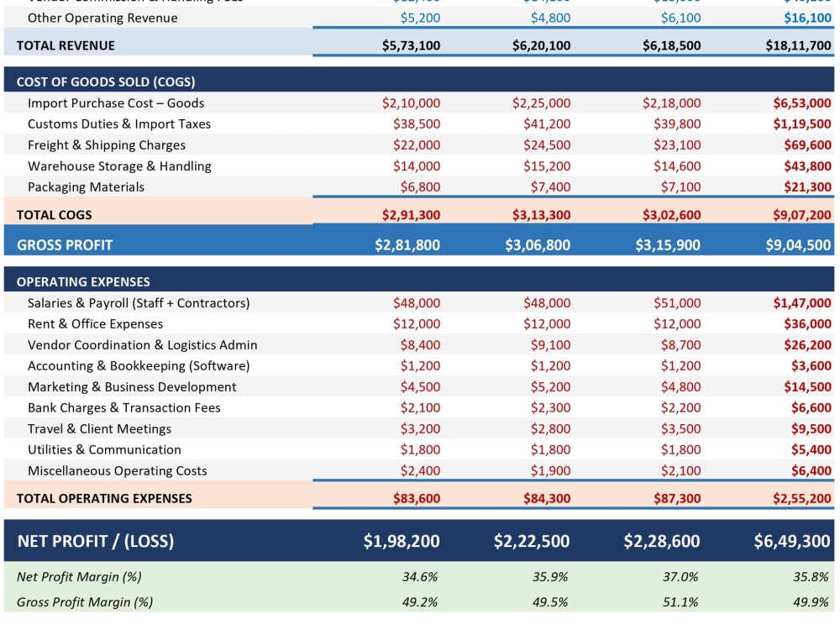840x630 pixels.
Task: Click the $3,600 accounting total
Action: (x=811, y=366)
